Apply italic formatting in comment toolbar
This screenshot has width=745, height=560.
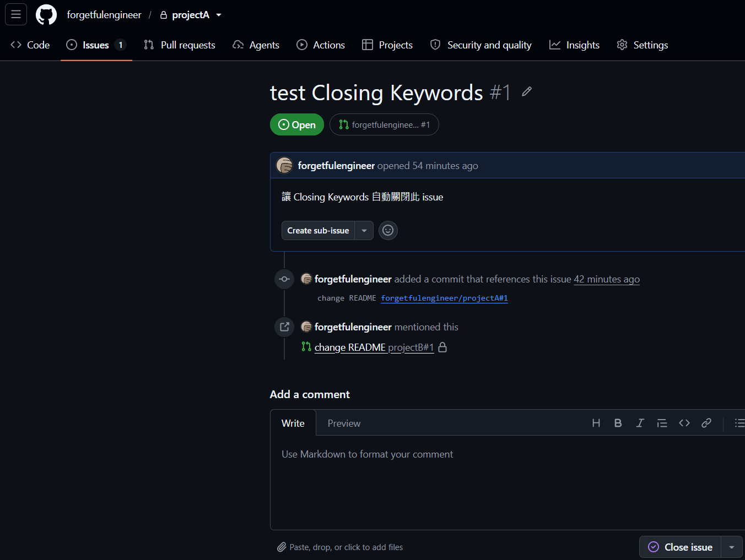coord(640,423)
